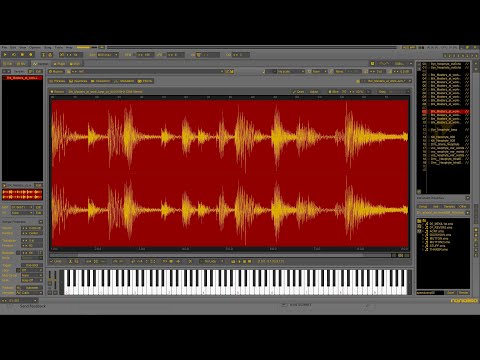Copy the selection in sample editor toolbar

(76, 262)
